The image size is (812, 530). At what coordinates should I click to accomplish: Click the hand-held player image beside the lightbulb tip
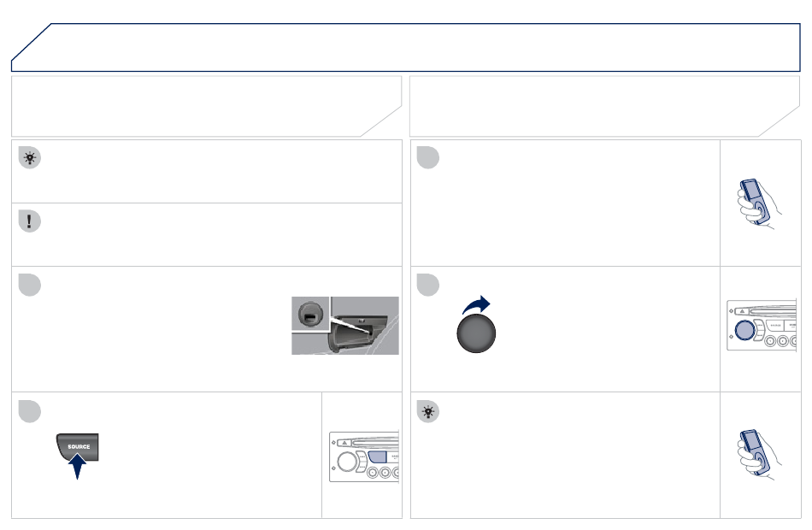tap(759, 455)
